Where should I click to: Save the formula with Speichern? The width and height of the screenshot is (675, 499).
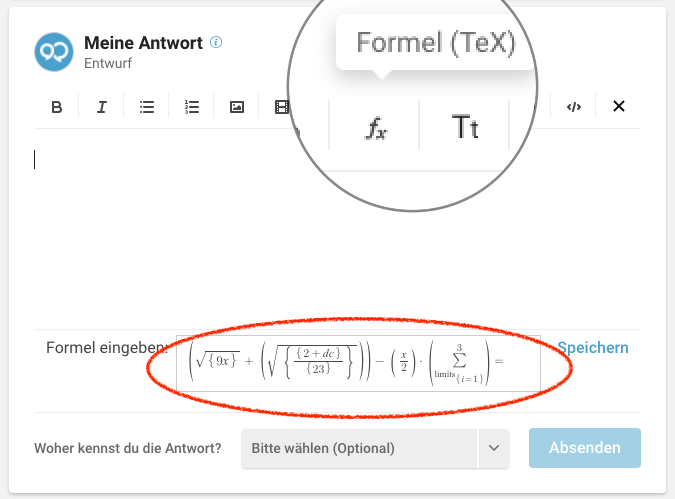click(x=593, y=347)
